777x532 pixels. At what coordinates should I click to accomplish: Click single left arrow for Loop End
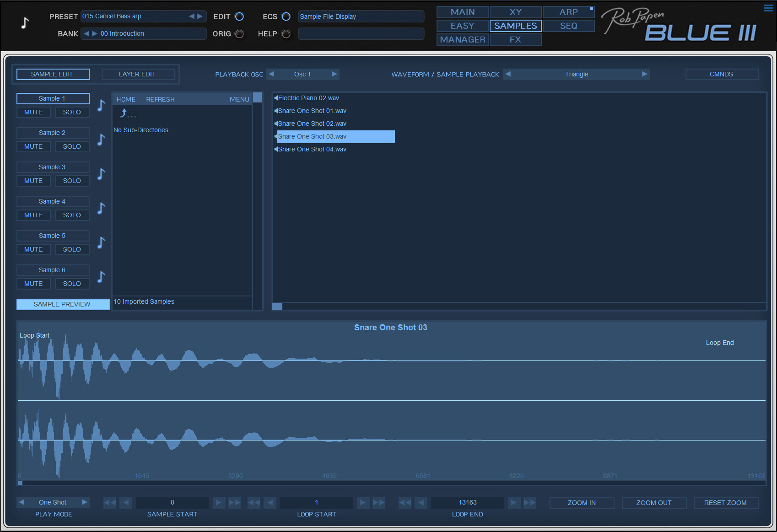421,503
